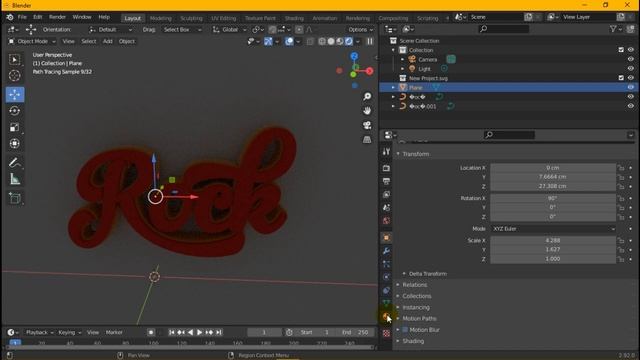This screenshot has height=360, width=640.
Task: Open the Physics properties tab
Action: pos(386,277)
